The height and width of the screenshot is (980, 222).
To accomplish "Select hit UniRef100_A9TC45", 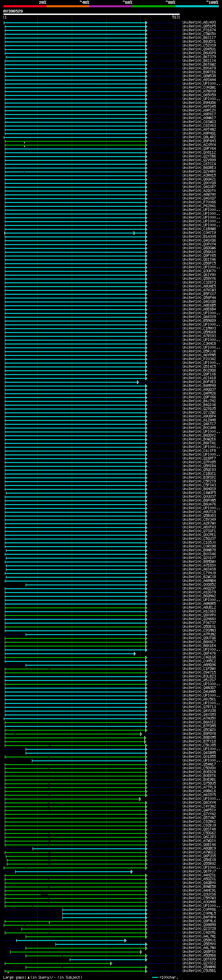I will tap(199, 106).
